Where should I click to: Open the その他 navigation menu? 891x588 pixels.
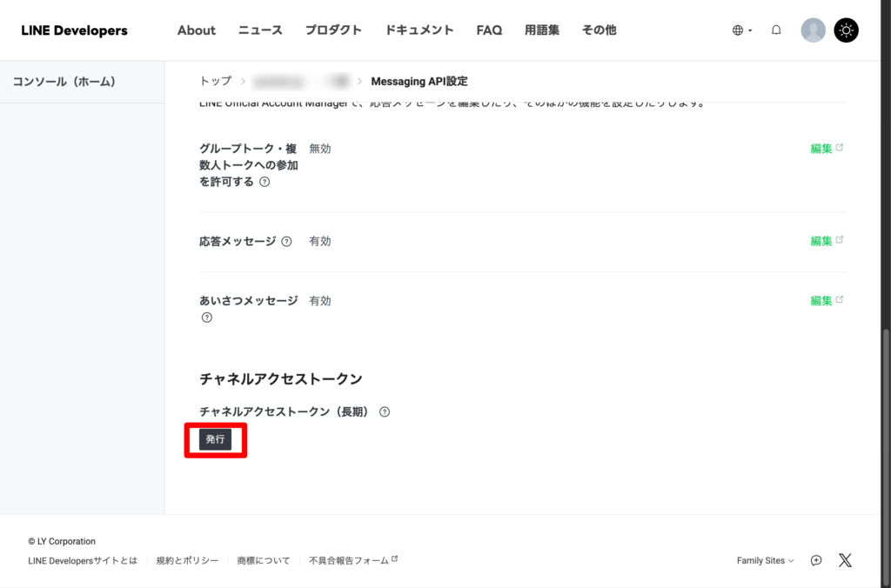coord(599,30)
